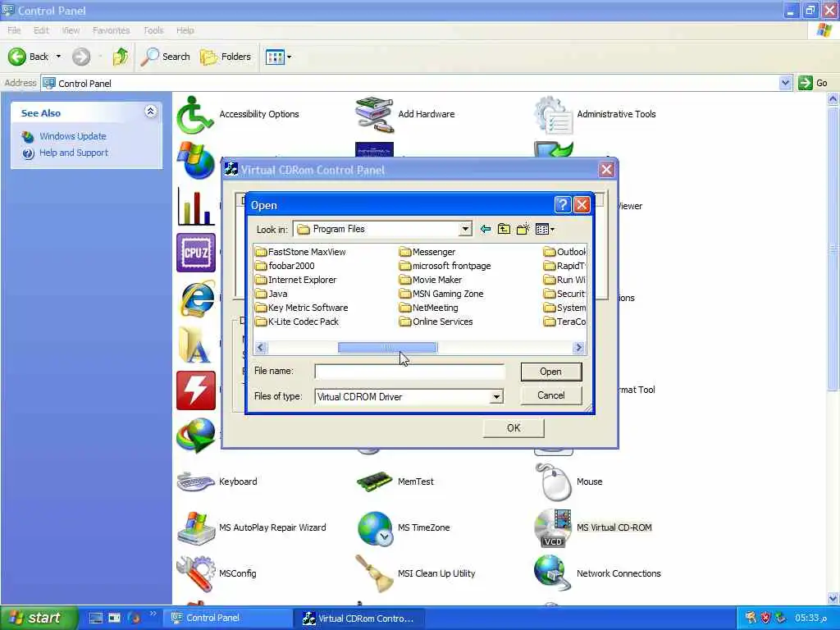Viewport: 840px width, 630px height.
Task: Open the Keyboard applet
Action: tap(217, 482)
